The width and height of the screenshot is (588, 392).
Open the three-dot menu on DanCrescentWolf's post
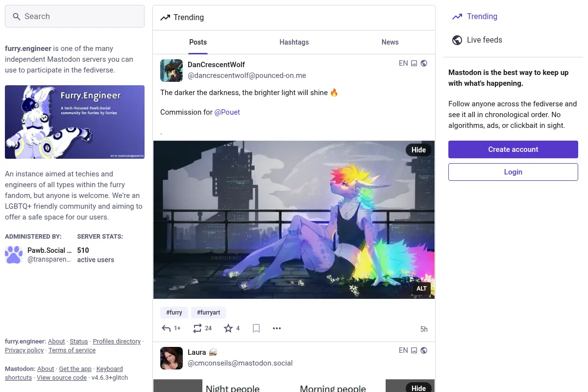pos(277,328)
